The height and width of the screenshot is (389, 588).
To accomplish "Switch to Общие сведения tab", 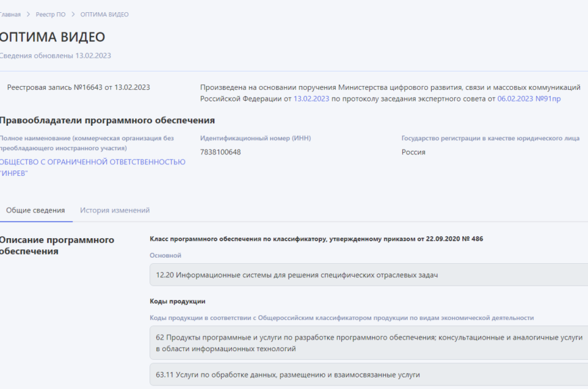I will tap(36, 210).
